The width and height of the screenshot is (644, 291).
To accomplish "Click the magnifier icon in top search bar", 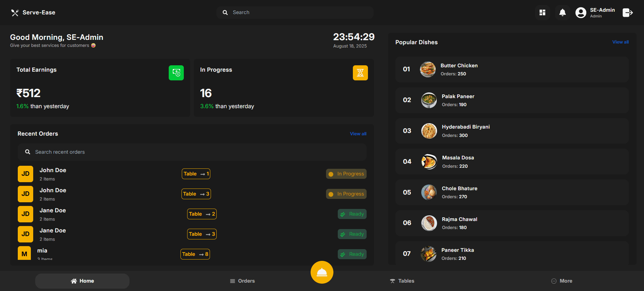I will tap(225, 12).
